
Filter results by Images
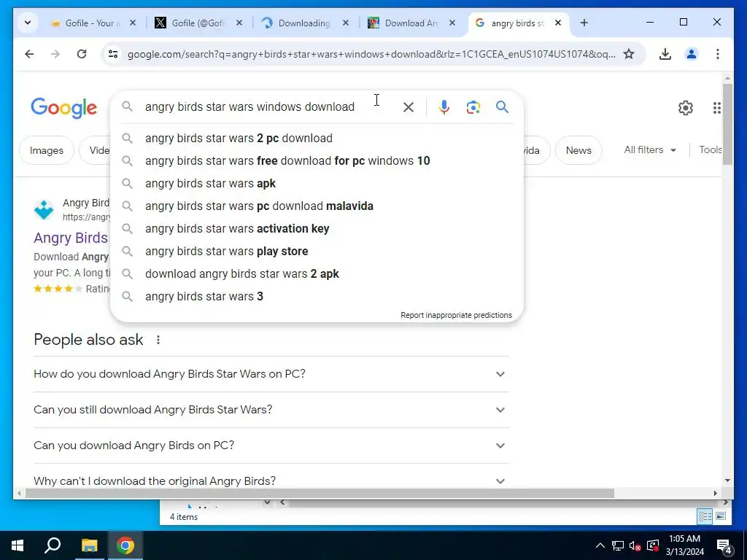(x=46, y=150)
